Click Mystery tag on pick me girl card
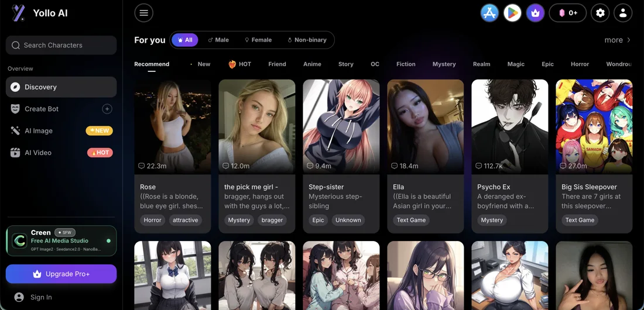Image resolution: width=644 pixels, height=310 pixels. point(239,220)
